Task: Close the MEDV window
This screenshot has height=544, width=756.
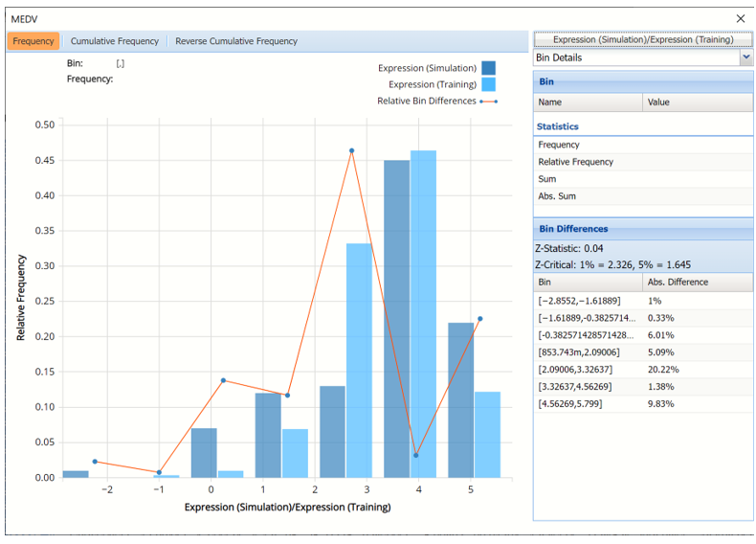Action: click(x=740, y=18)
